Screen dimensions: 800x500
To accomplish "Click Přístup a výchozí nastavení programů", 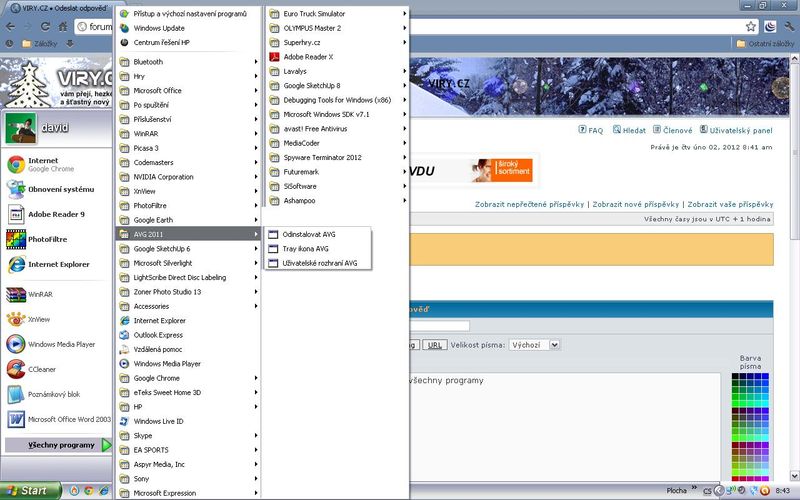I will tap(188, 14).
